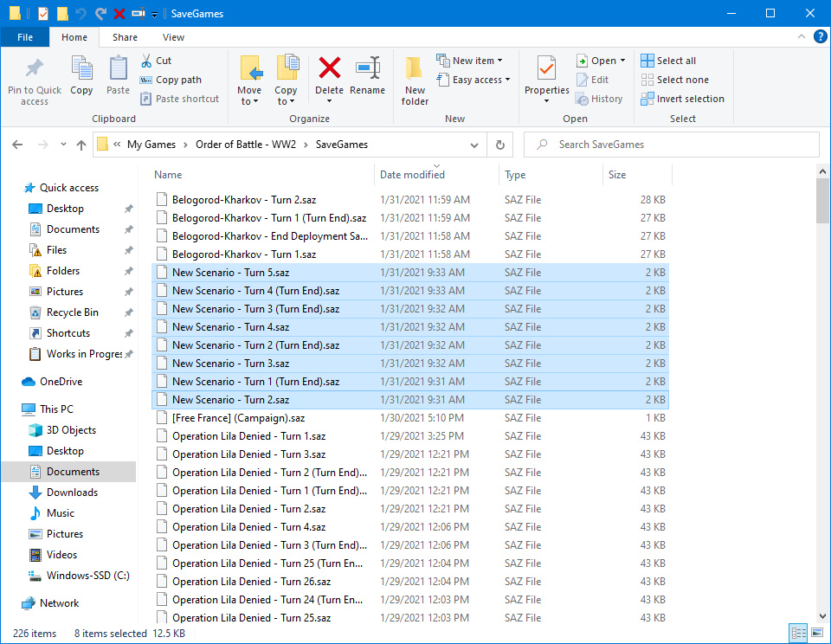Refresh the SaveGames folder view
This screenshot has height=644, width=831.
499,145
